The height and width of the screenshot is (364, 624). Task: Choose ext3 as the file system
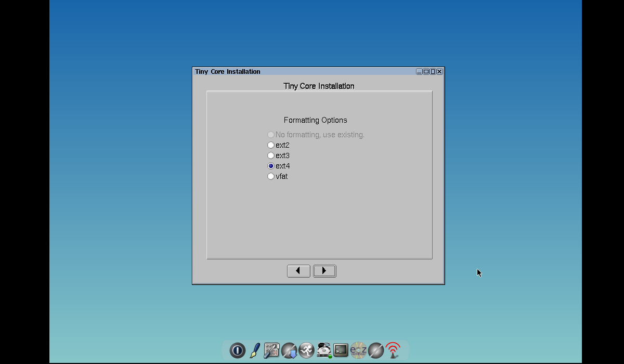click(x=271, y=155)
